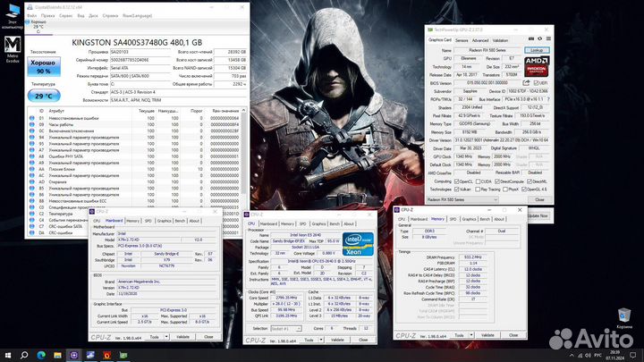
Task: Open the Язык(Language) menu in CrystalDiskInfo
Action: [137, 15]
